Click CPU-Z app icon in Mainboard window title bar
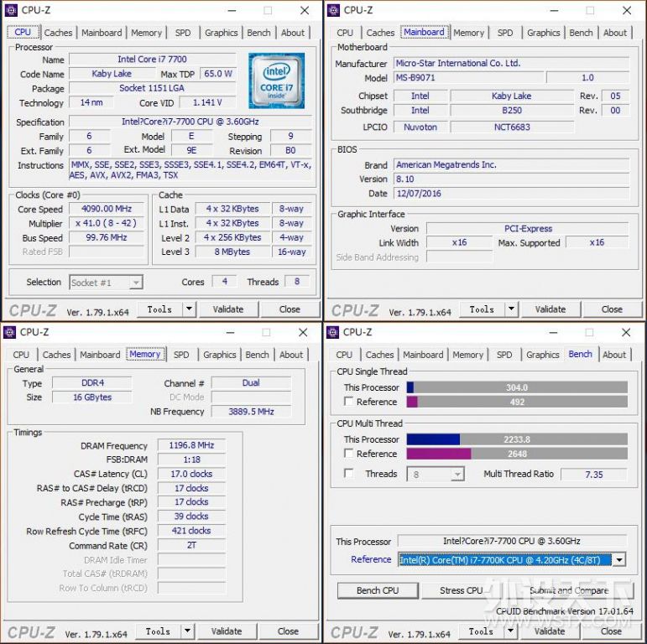Viewport: 647px width, 644px height. point(333,10)
